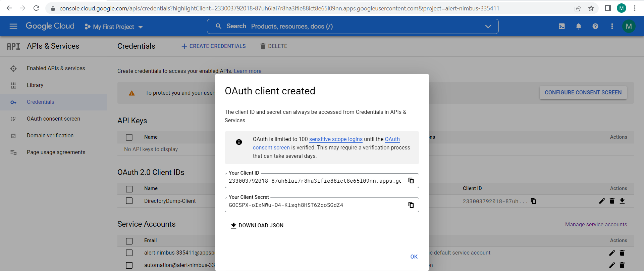The image size is (644, 271).
Task: Open the hamburger navigation menu
Action: click(x=13, y=26)
